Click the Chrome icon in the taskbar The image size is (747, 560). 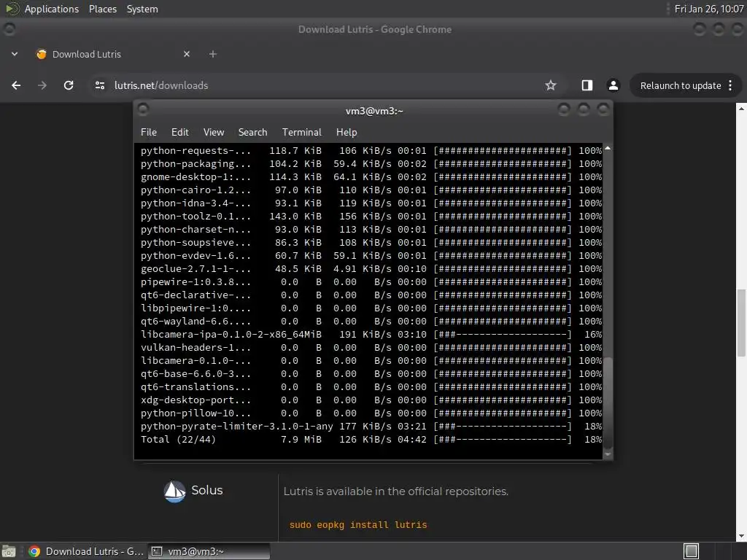click(x=34, y=551)
